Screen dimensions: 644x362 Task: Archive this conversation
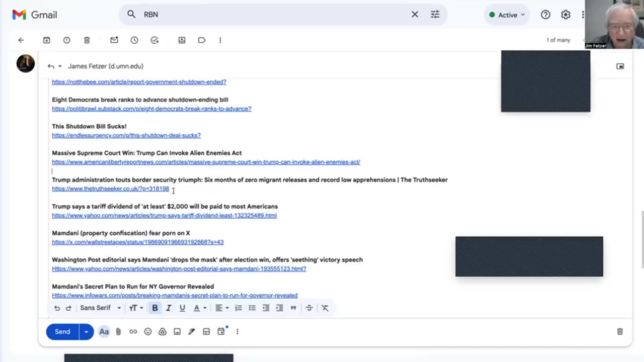(46, 40)
